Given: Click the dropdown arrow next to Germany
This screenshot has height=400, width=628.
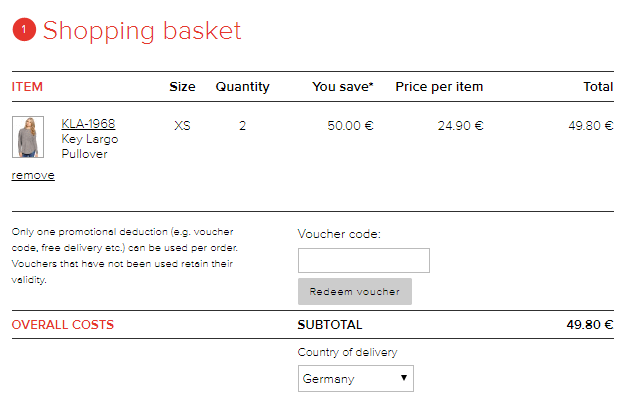Looking at the screenshot, I should pyautogui.click(x=404, y=378).
